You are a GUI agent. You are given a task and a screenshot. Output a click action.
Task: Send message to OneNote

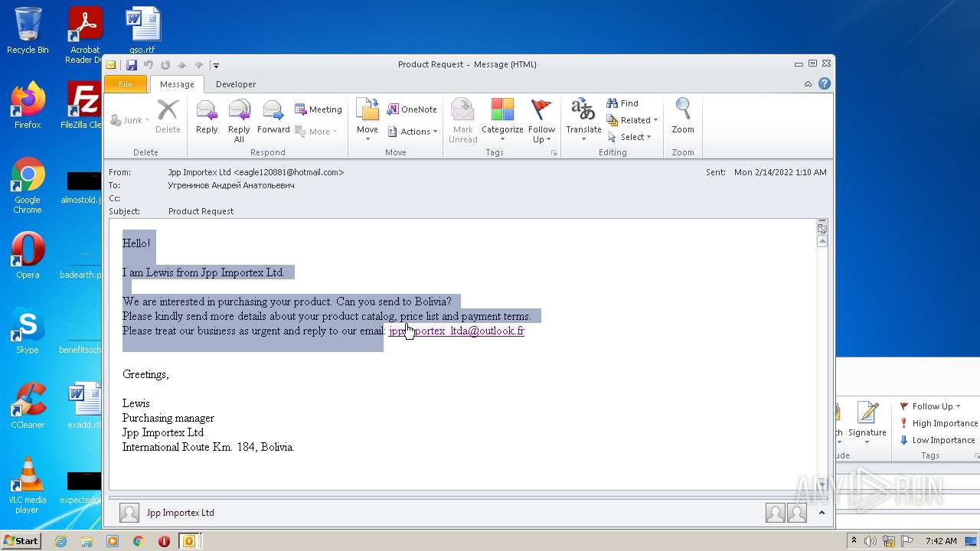(x=412, y=109)
